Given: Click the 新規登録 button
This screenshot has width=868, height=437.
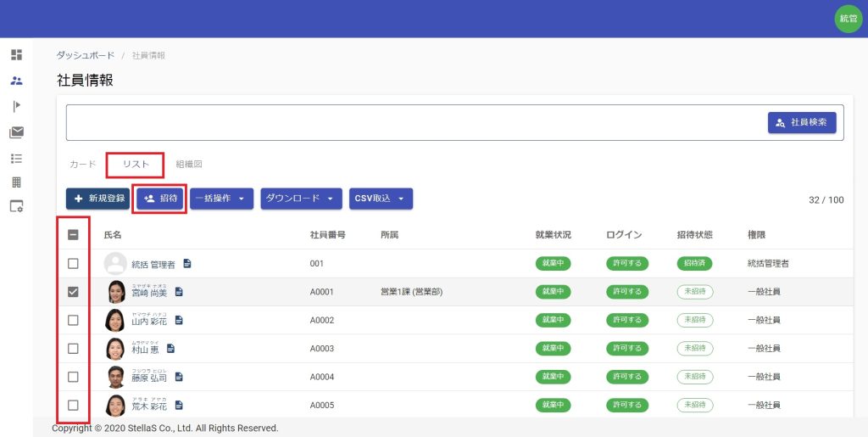Looking at the screenshot, I should (x=97, y=199).
